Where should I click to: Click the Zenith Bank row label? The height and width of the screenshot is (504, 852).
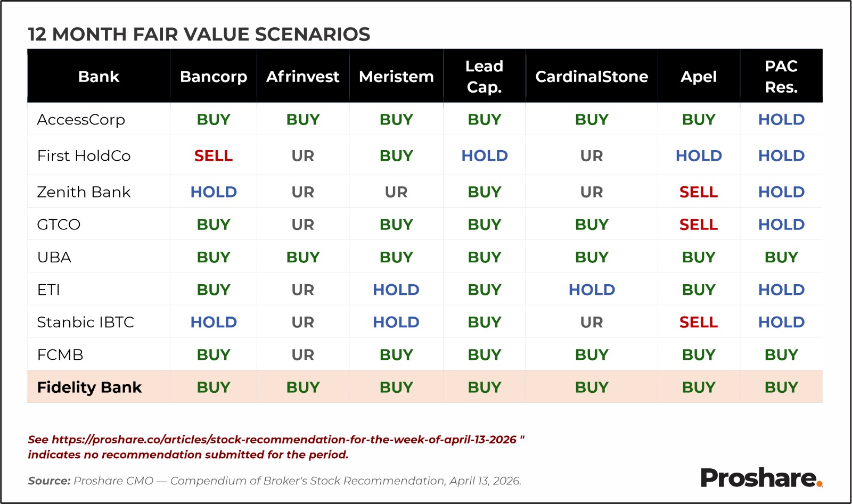pos(84,192)
